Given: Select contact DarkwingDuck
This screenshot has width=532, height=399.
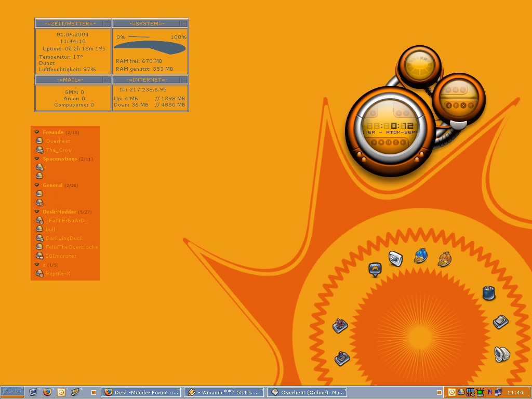Looking at the screenshot, I should point(64,238).
